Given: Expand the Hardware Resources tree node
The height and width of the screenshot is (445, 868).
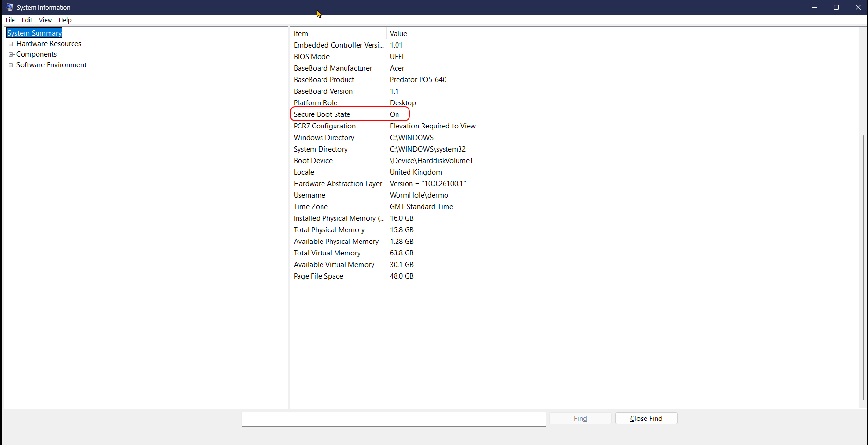Looking at the screenshot, I should pos(11,44).
